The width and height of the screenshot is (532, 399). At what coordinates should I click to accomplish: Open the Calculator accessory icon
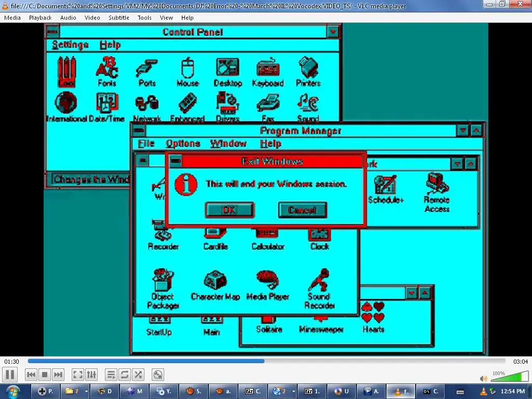point(268,240)
